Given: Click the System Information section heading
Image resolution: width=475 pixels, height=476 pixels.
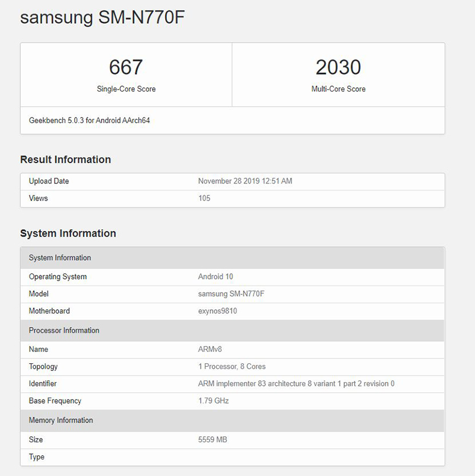Looking at the screenshot, I should (68, 233).
